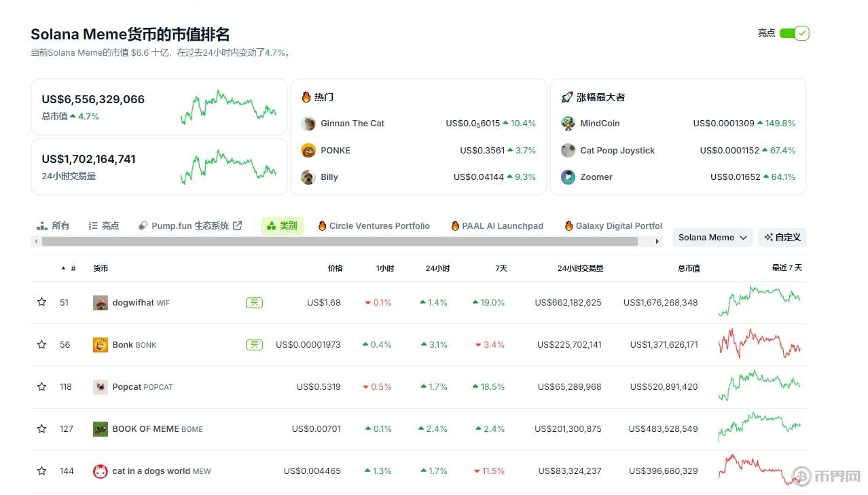
Task: Click the Zoomer coin avatar
Action: 568,177
